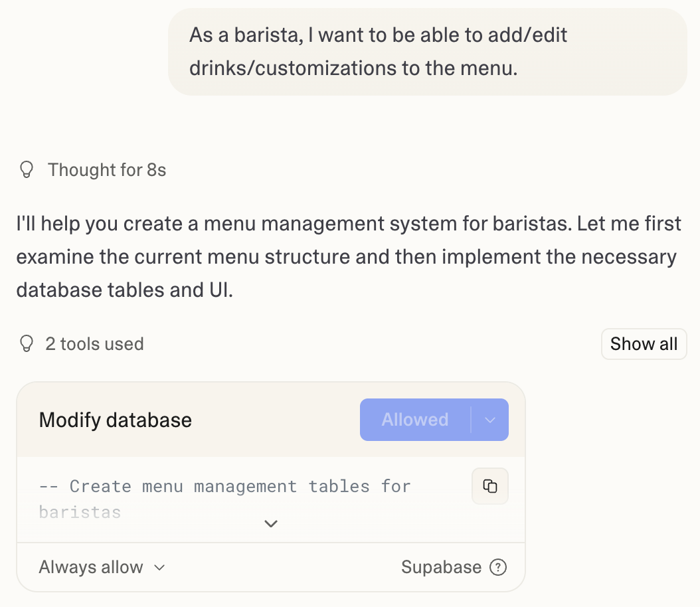This screenshot has width=700, height=607.
Task: Click the user's barista message bubble
Action: [427, 52]
